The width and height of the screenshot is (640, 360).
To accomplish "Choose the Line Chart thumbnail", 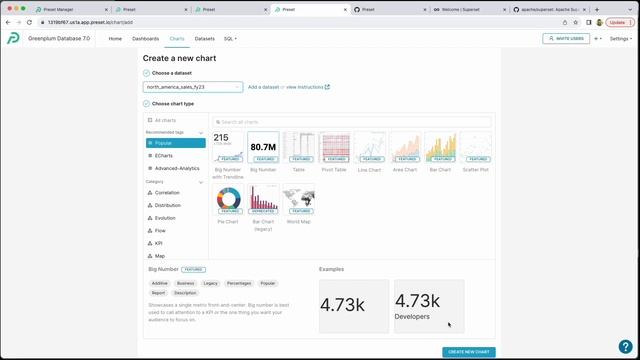I will tap(369, 147).
